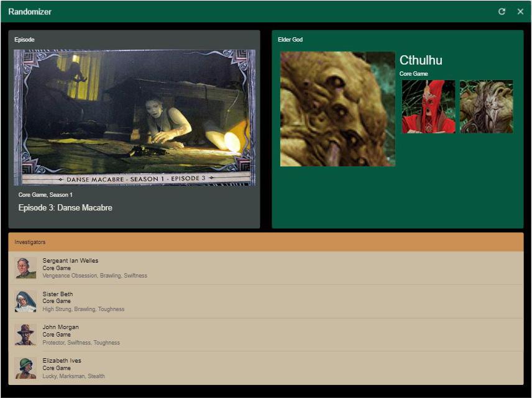The height and width of the screenshot is (398, 532).
Task: Click the refresh icon to re-randomize
Action: [502, 12]
